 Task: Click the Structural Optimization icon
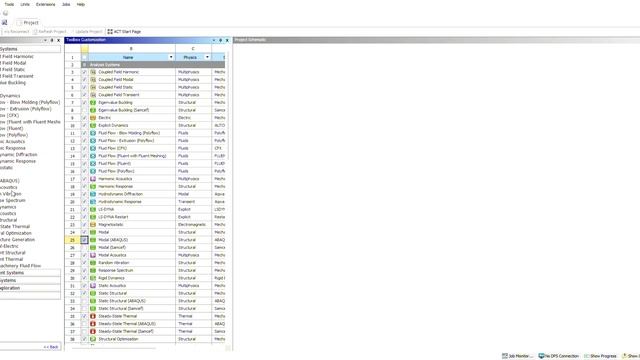(93, 339)
